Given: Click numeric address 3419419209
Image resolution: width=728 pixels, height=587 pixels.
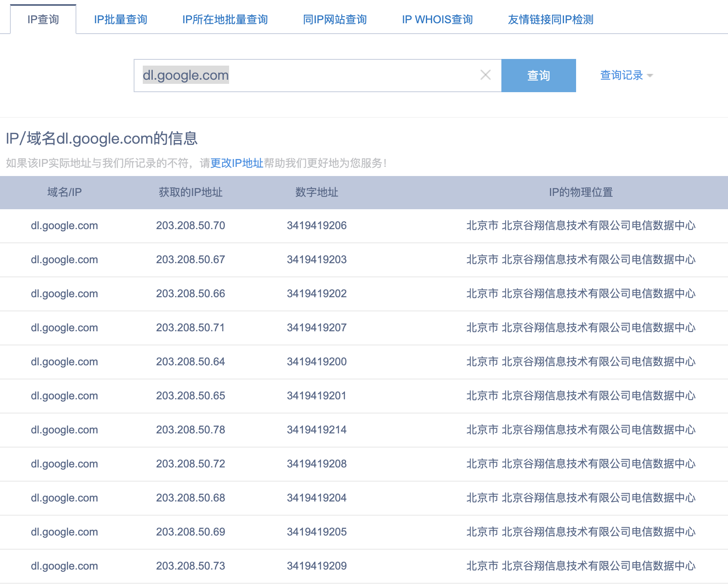Looking at the screenshot, I should [317, 566].
